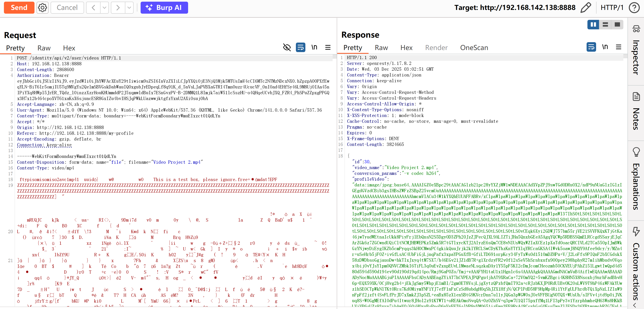Image resolution: width=644 pixels, height=309 pixels.
Task: Toggle non-printable characters visibility in Request
Action: point(287,47)
